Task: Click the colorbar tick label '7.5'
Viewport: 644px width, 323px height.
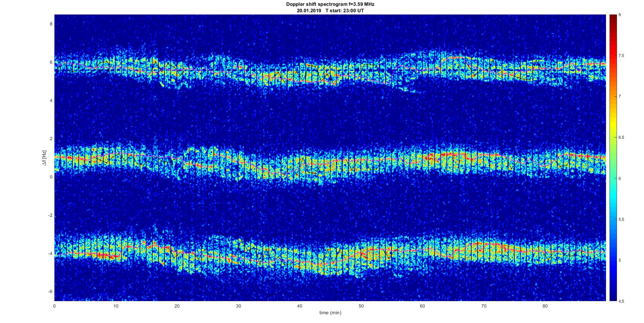Action: coord(621,56)
